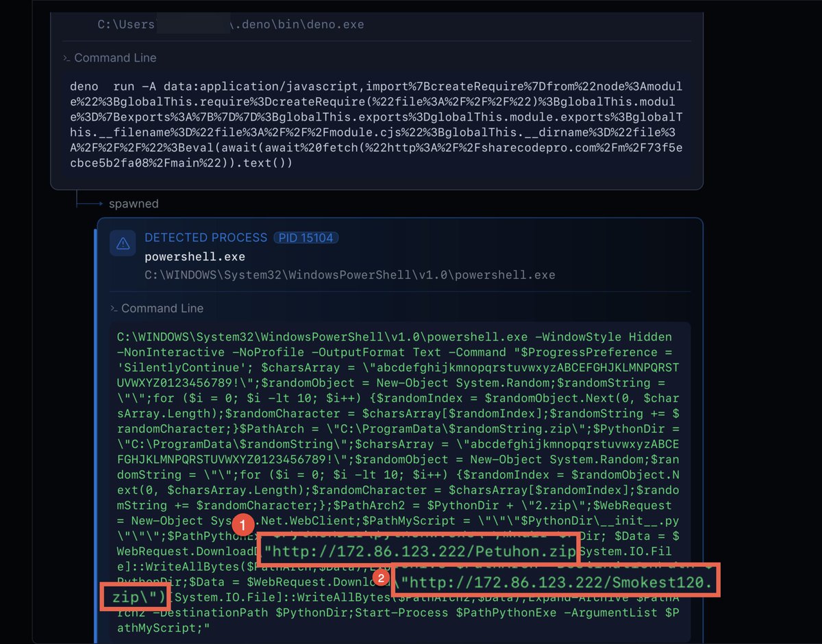Viewport: 822px width, 644px height.
Task: Click the PID 15104 badge
Action: click(x=306, y=238)
